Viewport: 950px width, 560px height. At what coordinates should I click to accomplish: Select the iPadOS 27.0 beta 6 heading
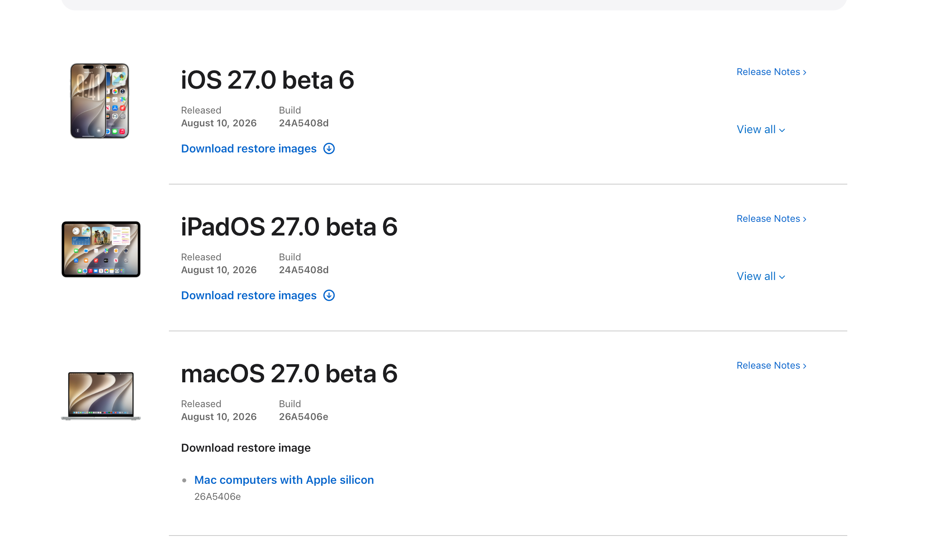[289, 227]
